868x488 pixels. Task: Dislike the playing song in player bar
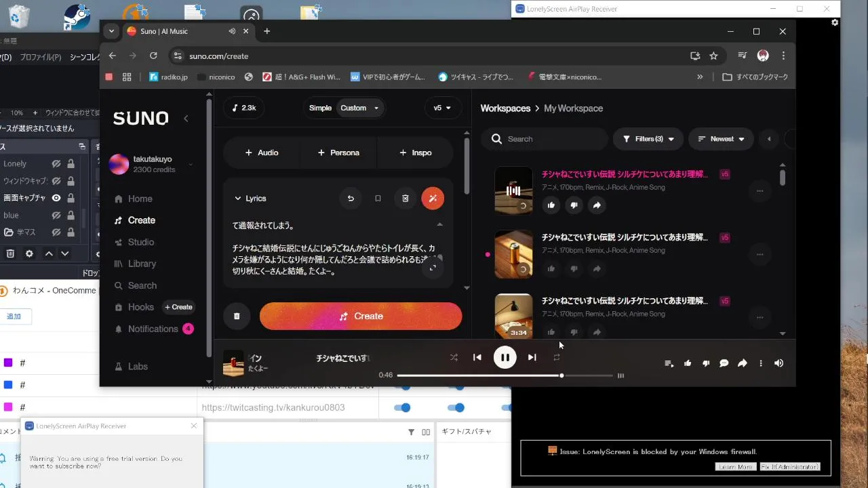706,363
